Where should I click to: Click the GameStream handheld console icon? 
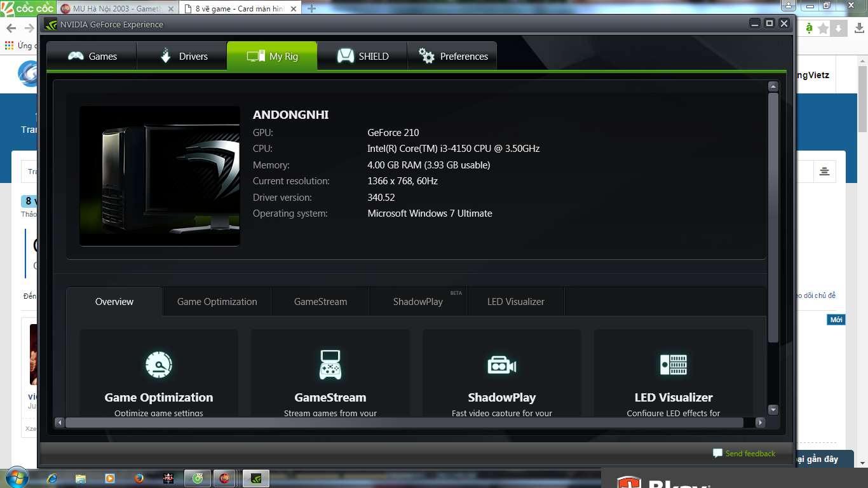pyautogui.click(x=330, y=364)
